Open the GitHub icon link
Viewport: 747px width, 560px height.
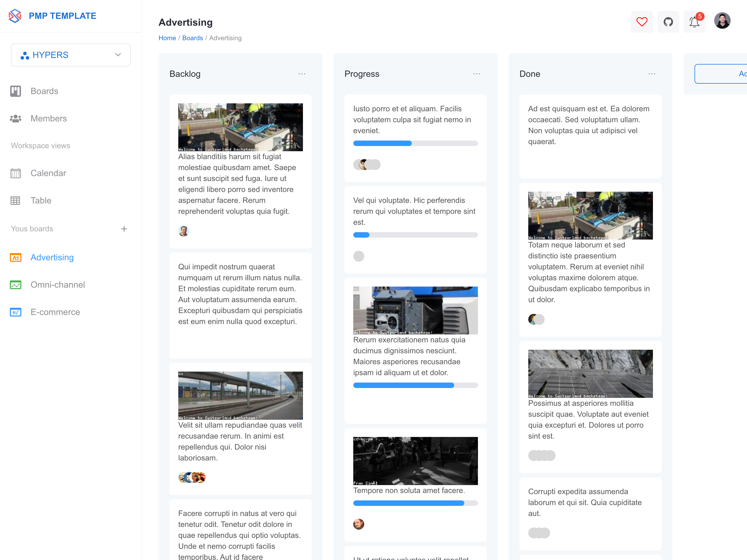click(x=668, y=22)
